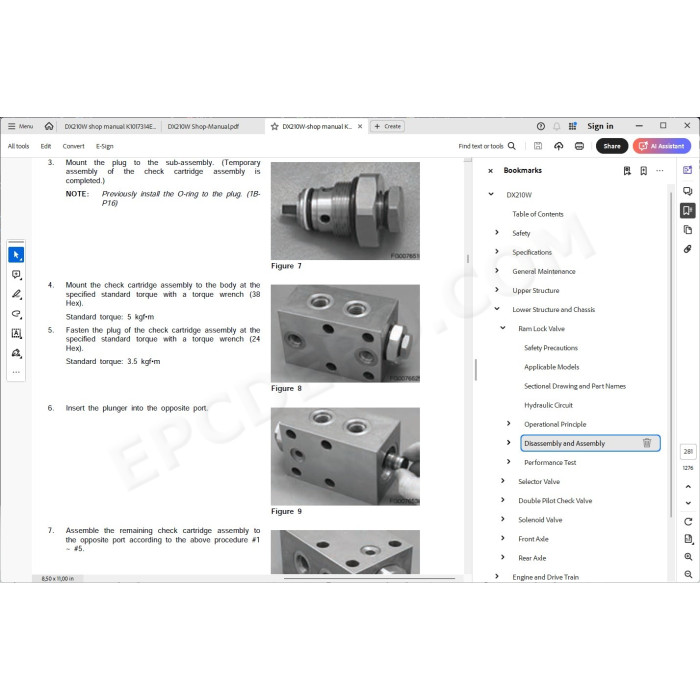Switch to DX210W shop manual K1017314E tab
Image resolution: width=700 pixels, height=700 pixels.
[110, 126]
